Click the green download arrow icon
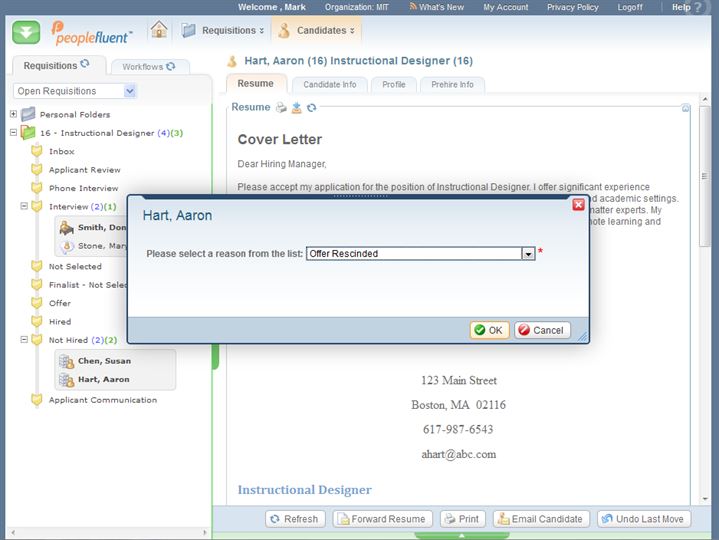 tap(27, 31)
